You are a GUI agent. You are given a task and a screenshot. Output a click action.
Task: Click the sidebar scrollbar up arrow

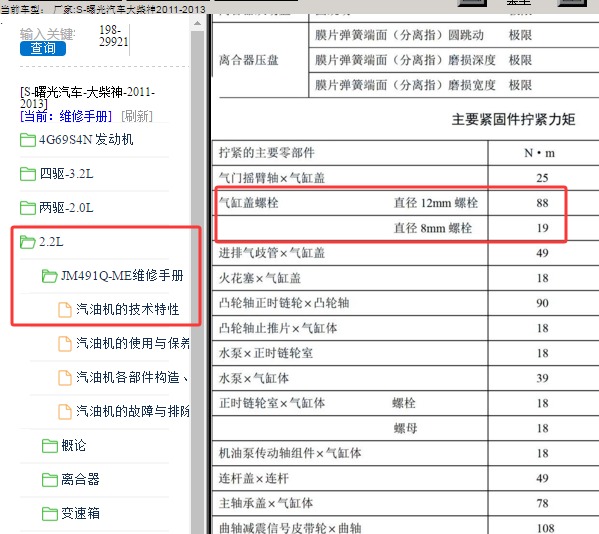[x=198, y=23]
